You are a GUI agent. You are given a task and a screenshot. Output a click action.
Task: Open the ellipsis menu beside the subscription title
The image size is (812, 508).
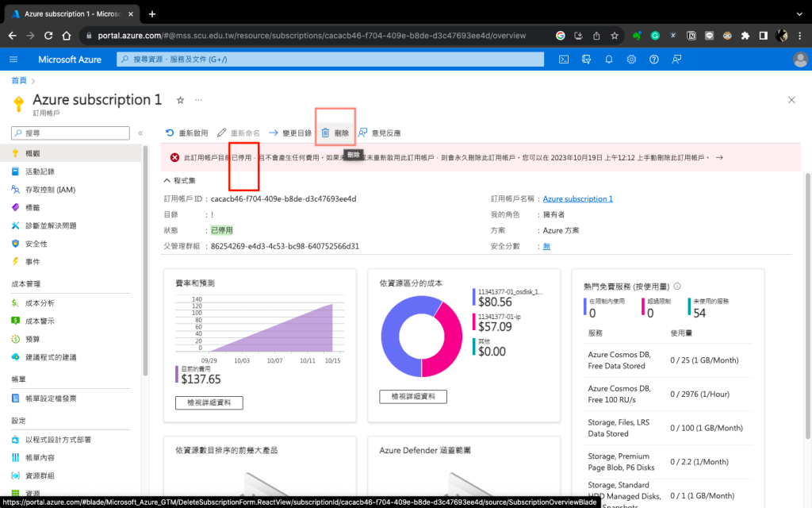198,99
